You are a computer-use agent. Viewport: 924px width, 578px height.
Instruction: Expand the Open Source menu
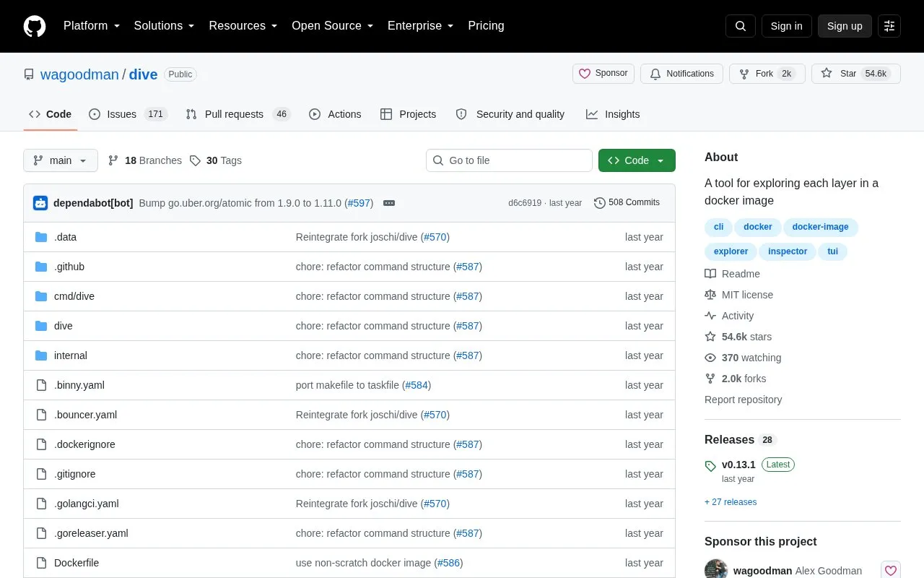[x=333, y=26]
